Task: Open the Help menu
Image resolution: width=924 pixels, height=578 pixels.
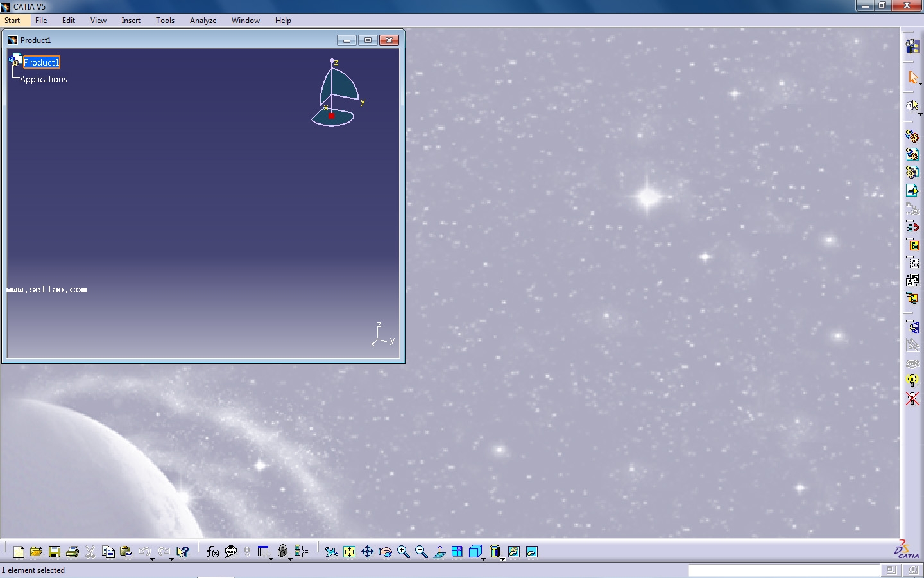Action: (283, 21)
